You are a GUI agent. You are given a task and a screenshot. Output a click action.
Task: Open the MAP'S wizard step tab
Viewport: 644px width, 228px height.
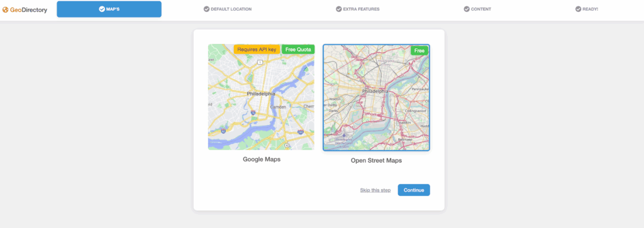coord(109,9)
